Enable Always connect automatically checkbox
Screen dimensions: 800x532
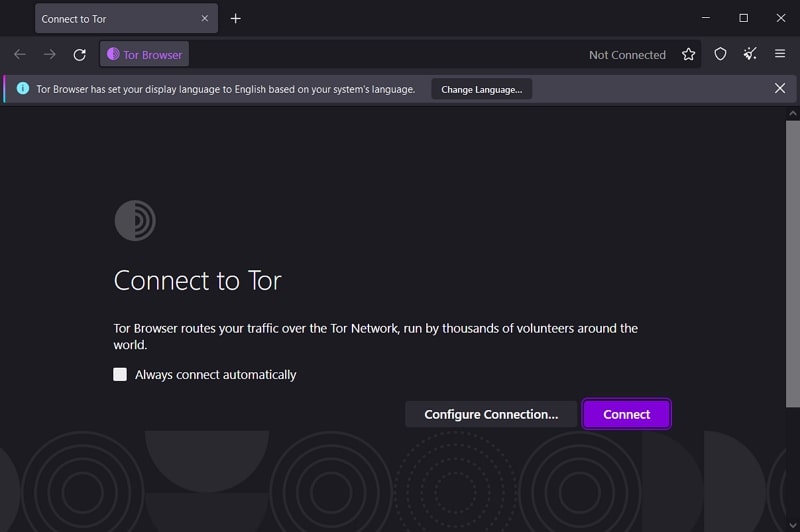[x=120, y=375]
